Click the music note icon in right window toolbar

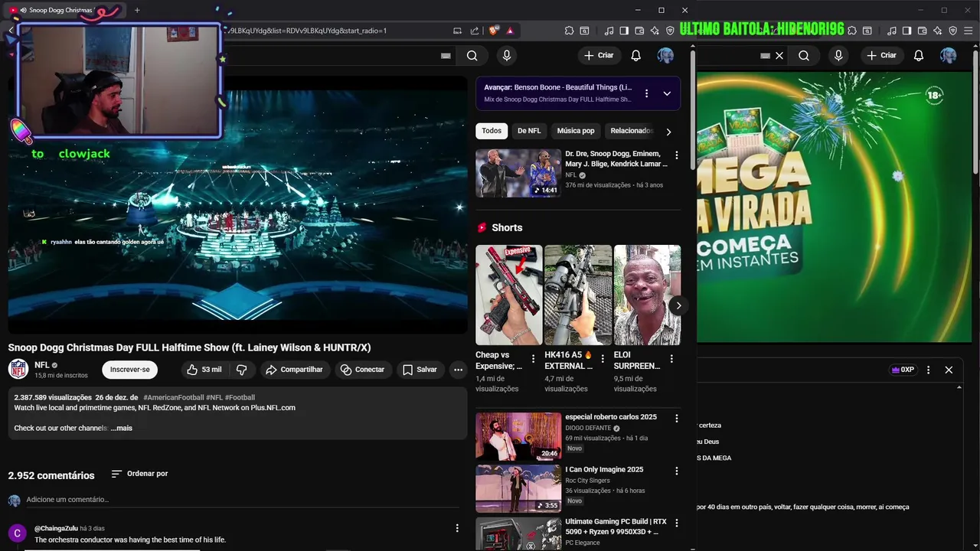click(x=892, y=31)
